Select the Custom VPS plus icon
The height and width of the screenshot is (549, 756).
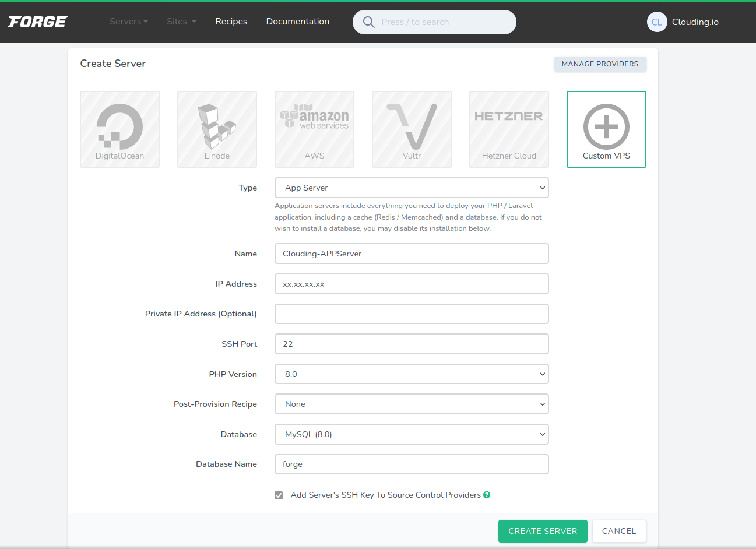click(606, 126)
